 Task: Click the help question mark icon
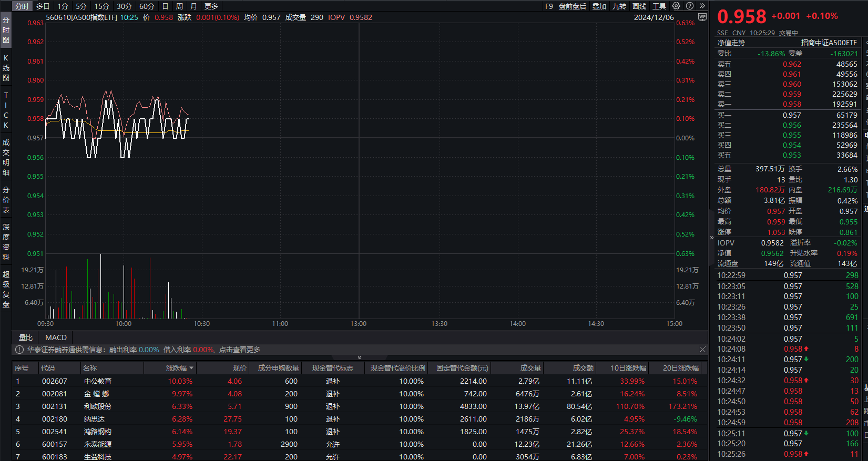click(689, 6)
